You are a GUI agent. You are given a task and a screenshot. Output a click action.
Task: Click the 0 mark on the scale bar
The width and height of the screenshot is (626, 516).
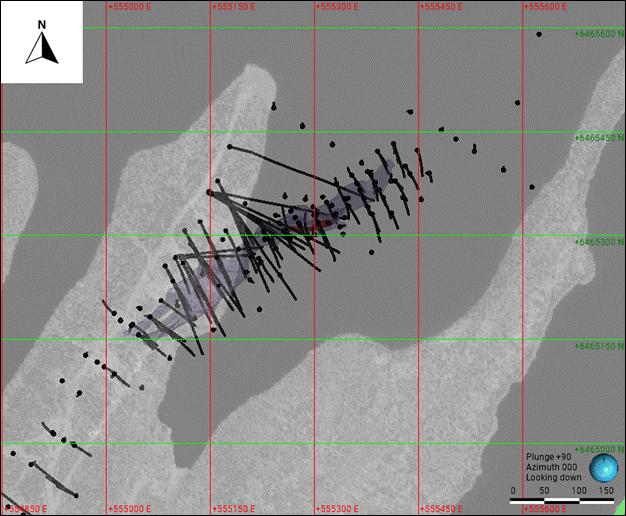513,491
